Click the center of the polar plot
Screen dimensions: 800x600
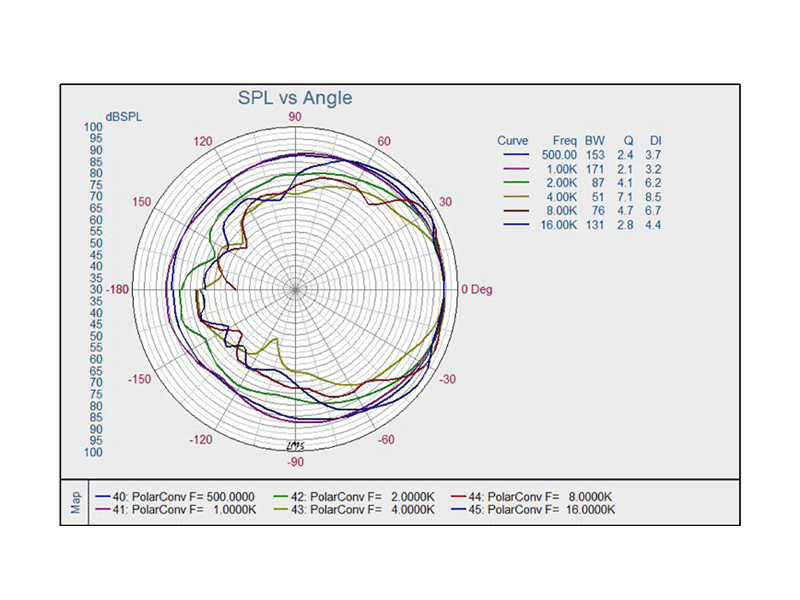click(295, 290)
